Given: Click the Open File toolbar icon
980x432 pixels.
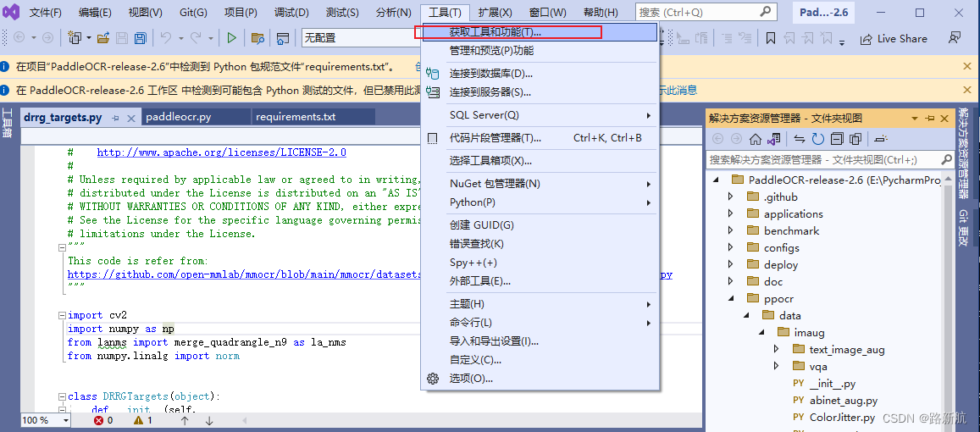Looking at the screenshot, I should coord(103,38).
